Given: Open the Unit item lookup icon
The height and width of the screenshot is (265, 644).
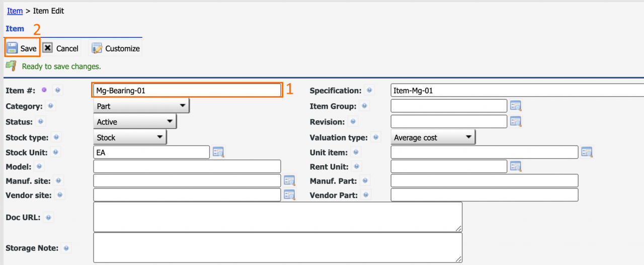Looking at the screenshot, I should [587, 152].
